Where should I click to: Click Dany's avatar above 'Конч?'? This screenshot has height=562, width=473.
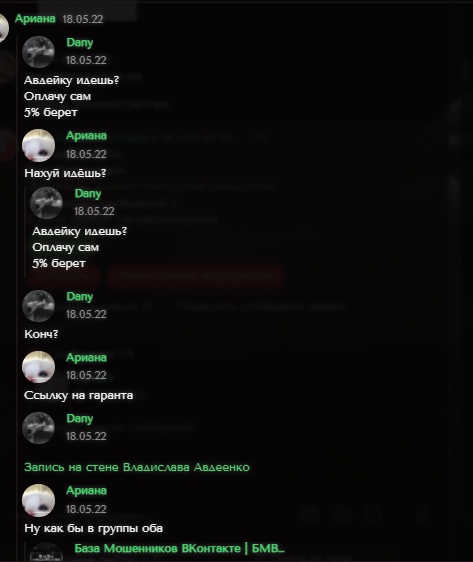point(38,306)
